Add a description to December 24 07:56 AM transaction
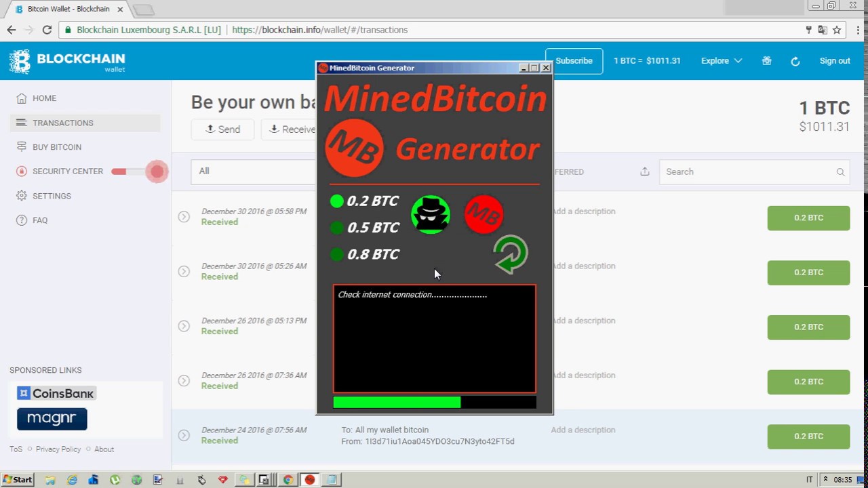The height and width of the screenshot is (488, 868). pos(583,430)
